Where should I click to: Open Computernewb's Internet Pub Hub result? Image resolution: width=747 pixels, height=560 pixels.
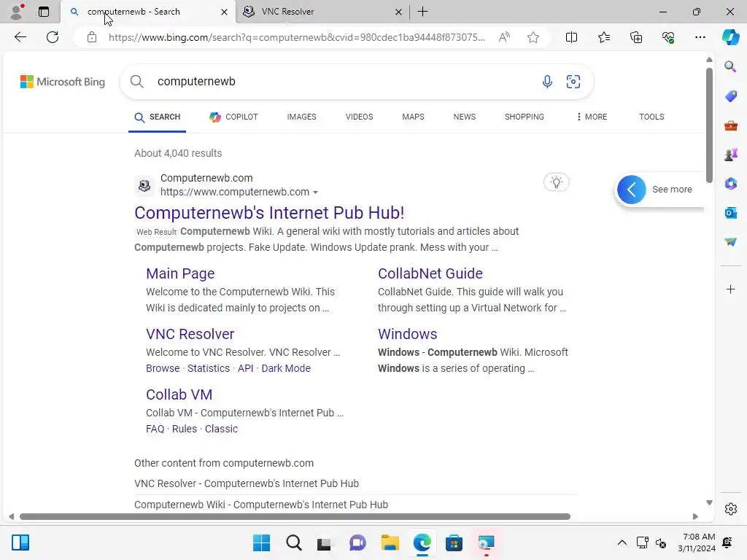pos(269,213)
